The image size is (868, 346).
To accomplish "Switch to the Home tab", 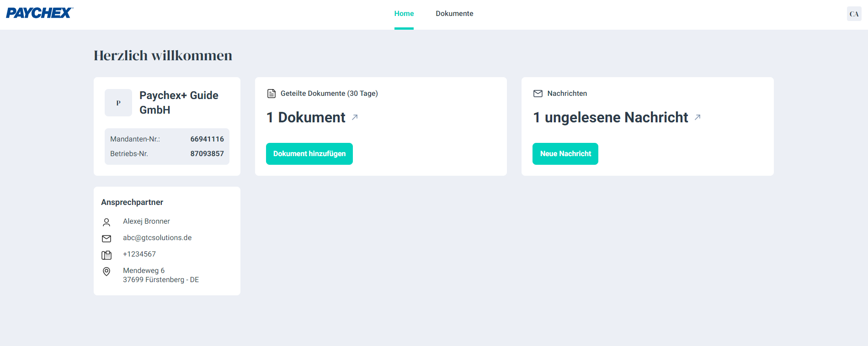I will pyautogui.click(x=404, y=14).
